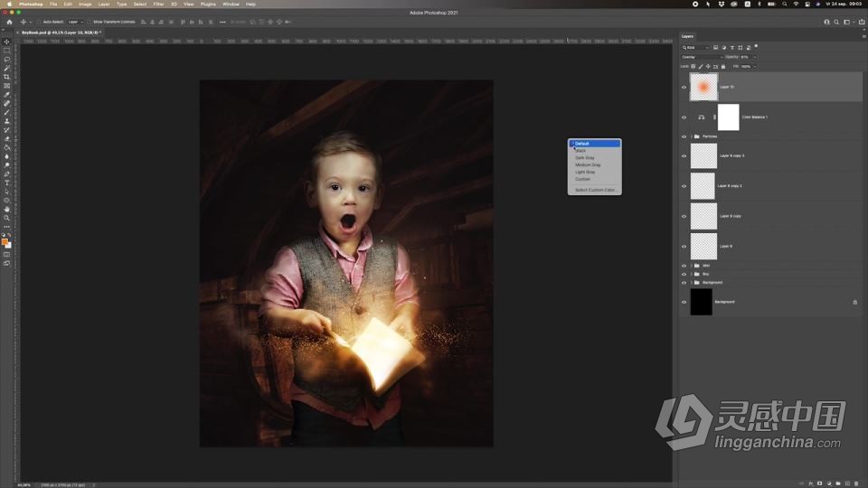The width and height of the screenshot is (868, 488).
Task: Hide the Particles group eye icon
Action: [x=684, y=136]
